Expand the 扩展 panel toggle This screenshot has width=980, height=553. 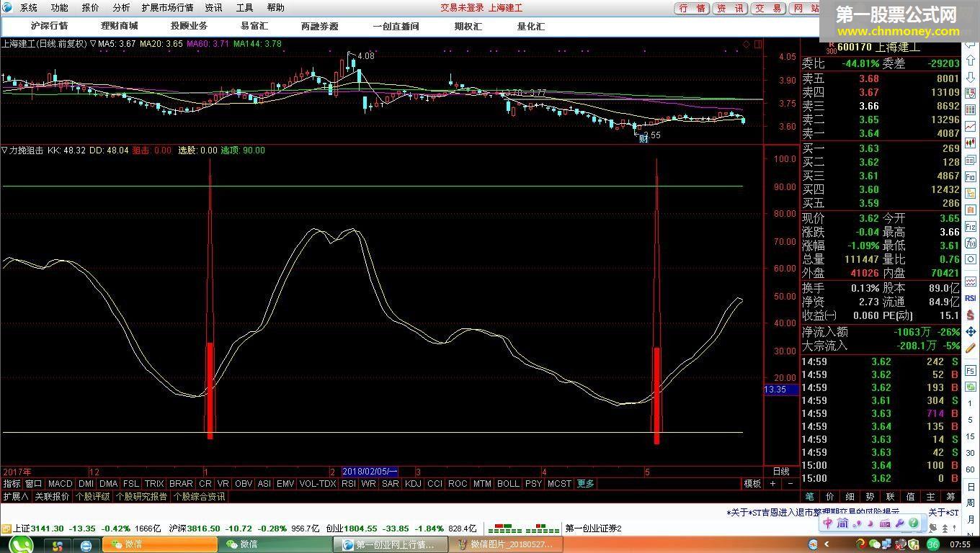point(15,497)
